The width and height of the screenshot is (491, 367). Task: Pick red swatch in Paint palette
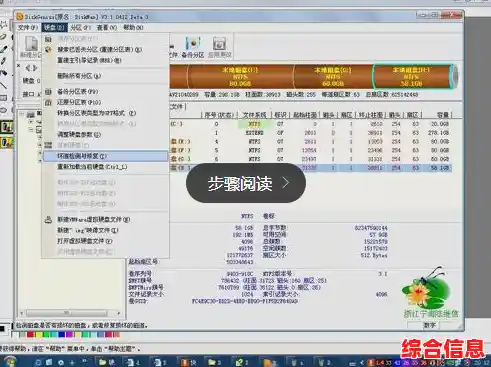[31, 334]
